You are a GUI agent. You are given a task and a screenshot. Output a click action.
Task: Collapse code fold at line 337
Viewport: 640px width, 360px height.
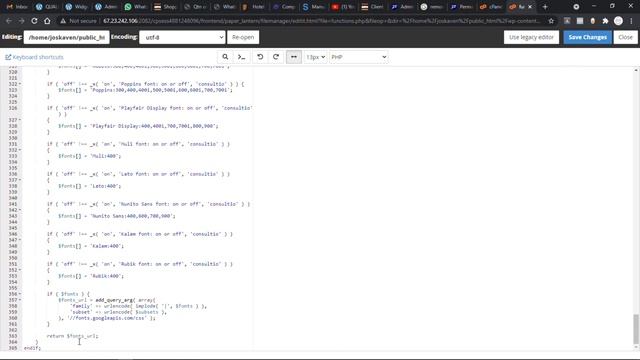point(20,180)
